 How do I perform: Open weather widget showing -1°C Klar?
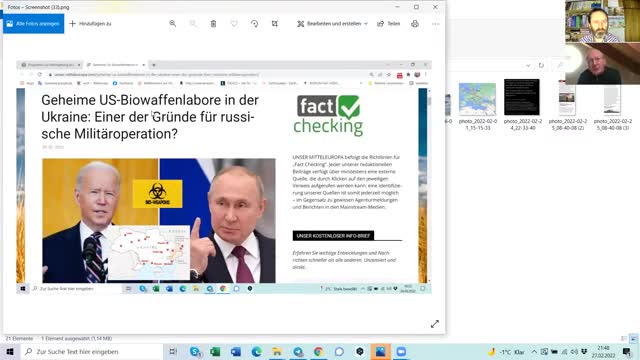[506, 352]
